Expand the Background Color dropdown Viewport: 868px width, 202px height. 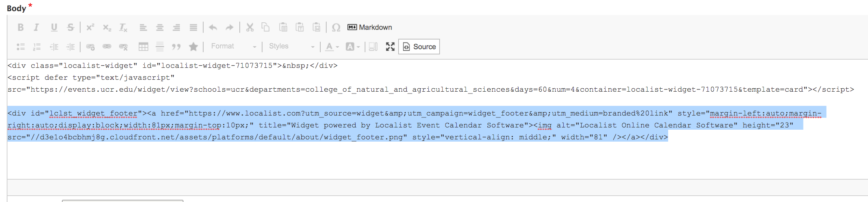coord(352,47)
